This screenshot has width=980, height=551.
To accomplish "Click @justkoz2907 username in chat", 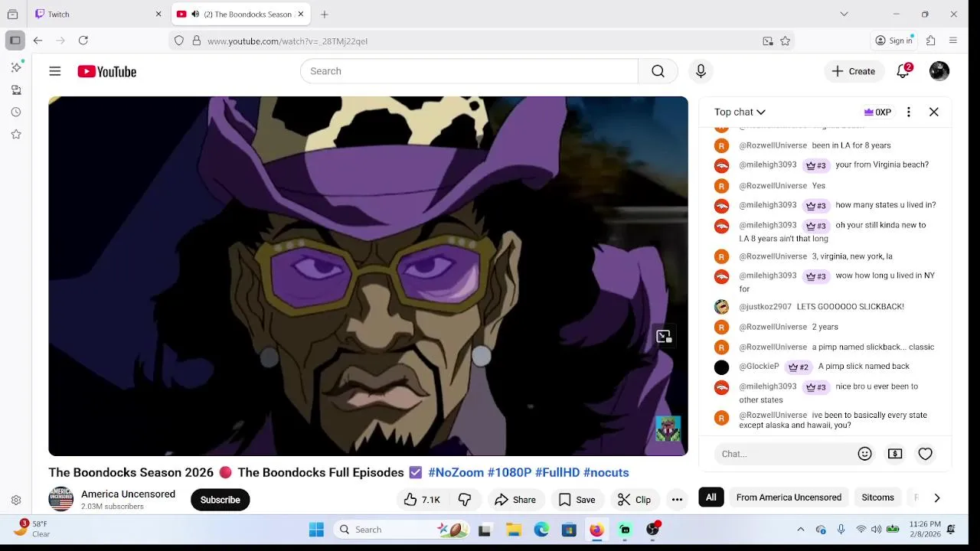I will [765, 307].
